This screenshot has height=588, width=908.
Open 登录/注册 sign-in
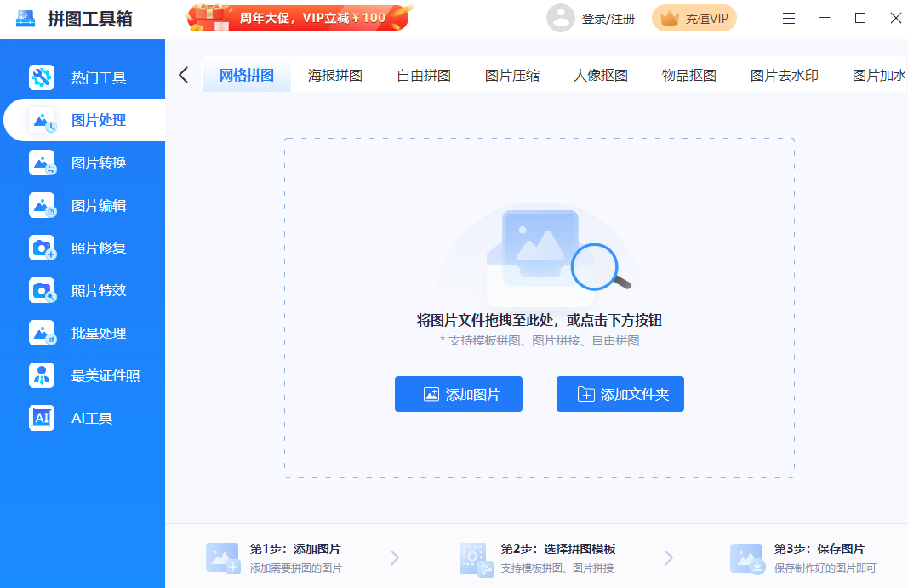pyautogui.click(x=607, y=18)
